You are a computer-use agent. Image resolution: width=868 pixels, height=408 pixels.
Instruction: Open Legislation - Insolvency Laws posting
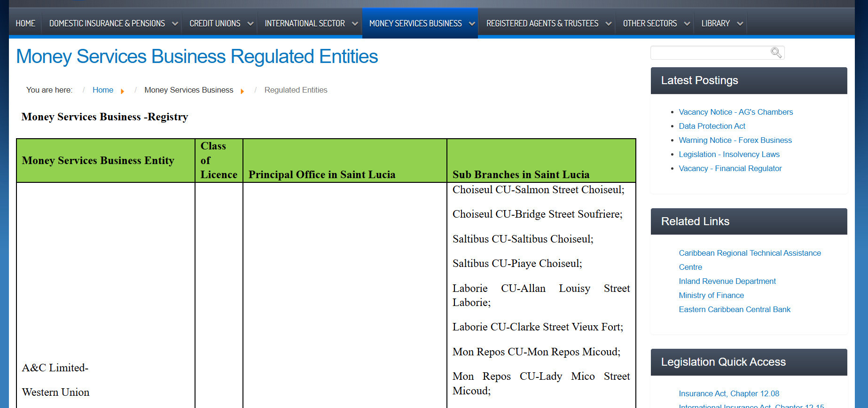729,154
